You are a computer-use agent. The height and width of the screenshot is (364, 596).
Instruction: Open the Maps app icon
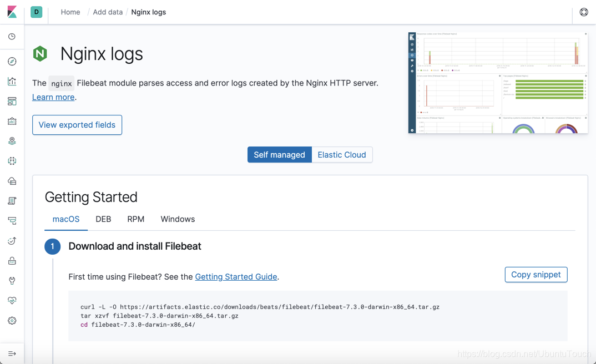tap(12, 140)
